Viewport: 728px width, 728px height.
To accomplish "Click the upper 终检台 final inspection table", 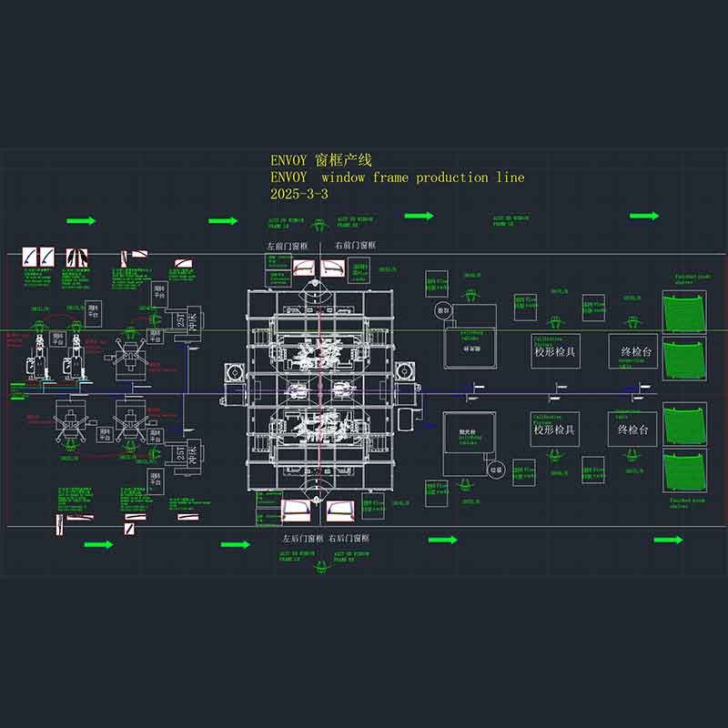I will coord(633,351).
